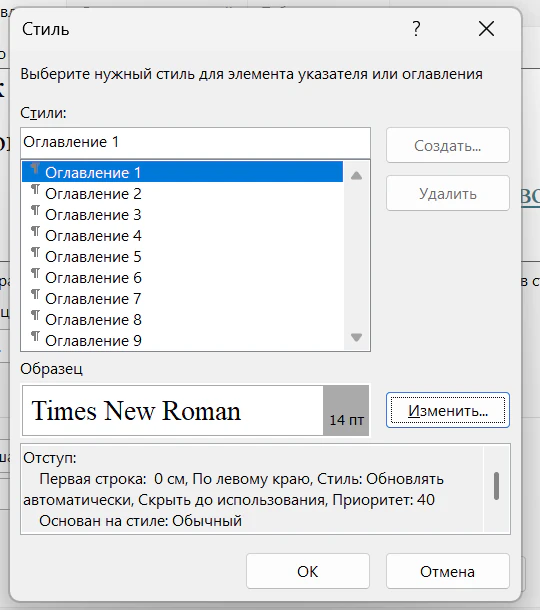Select the Оглавление 8 style row
540x610 pixels.
click(x=182, y=319)
